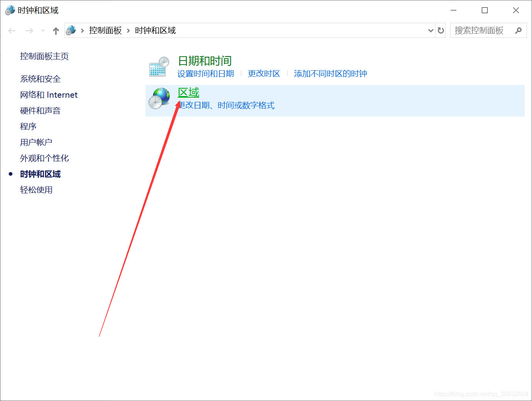Go forward with the right arrow
The width and height of the screenshot is (532, 401).
click(29, 30)
